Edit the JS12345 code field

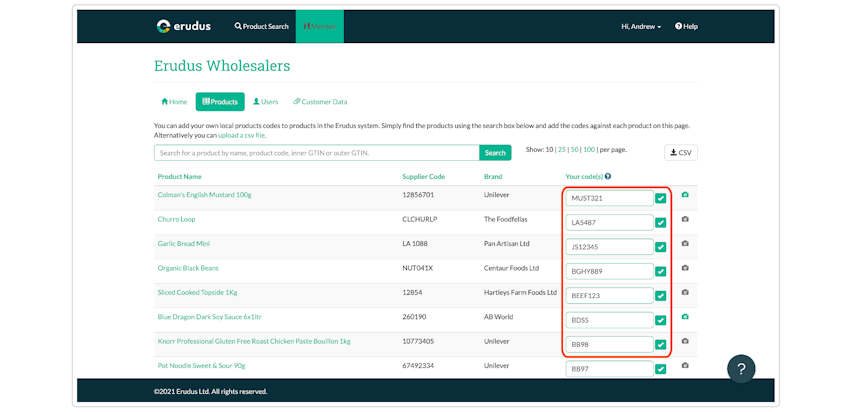pyautogui.click(x=610, y=247)
